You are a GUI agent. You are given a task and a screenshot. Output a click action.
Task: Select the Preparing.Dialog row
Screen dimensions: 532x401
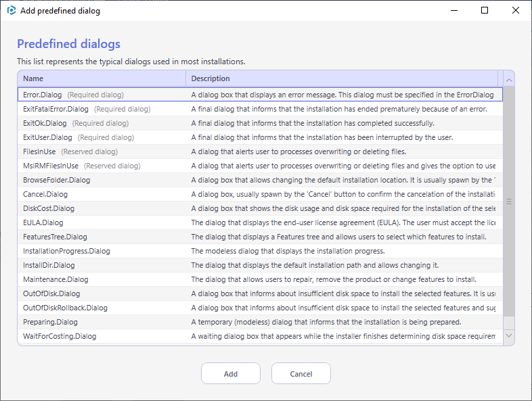(x=260, y=323)
